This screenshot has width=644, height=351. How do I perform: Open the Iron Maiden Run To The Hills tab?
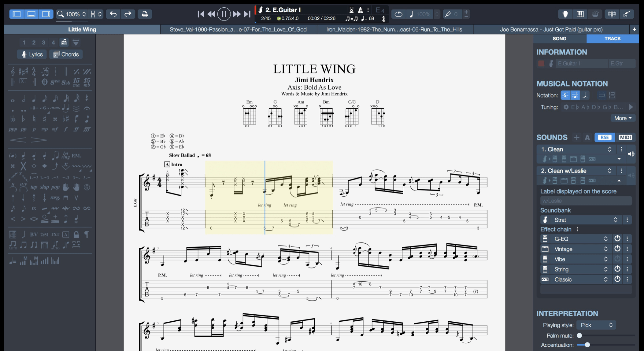394,29
